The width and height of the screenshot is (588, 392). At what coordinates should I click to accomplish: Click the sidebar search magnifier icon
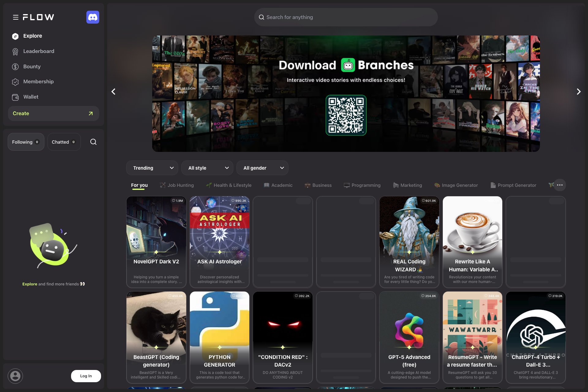tap(93, 142)
